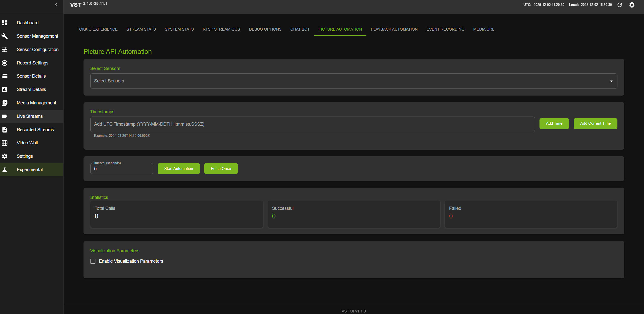Open the Playback Automation tab
Viewport: 644px width, 314px height.
tap(394, 29)
